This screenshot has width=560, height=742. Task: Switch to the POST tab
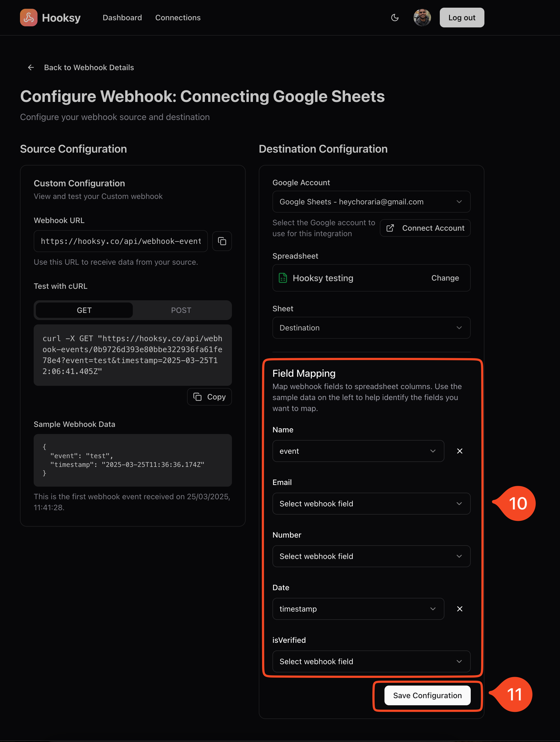coord(181,310)
